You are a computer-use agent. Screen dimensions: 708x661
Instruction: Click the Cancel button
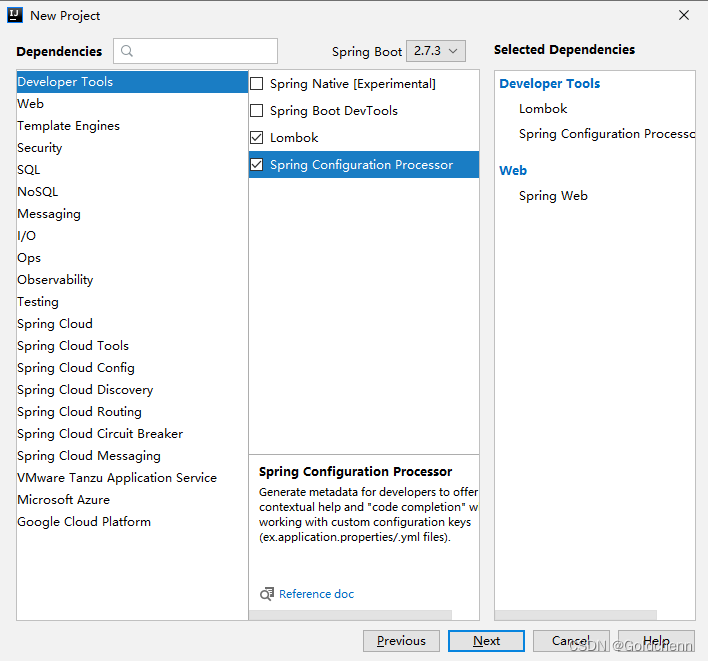(x=571, y=641)
